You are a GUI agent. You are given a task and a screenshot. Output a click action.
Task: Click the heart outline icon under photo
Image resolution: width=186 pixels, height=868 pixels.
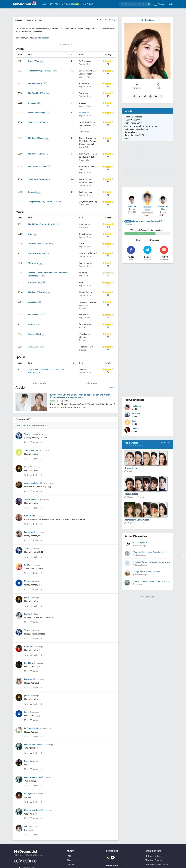[161, 96]
